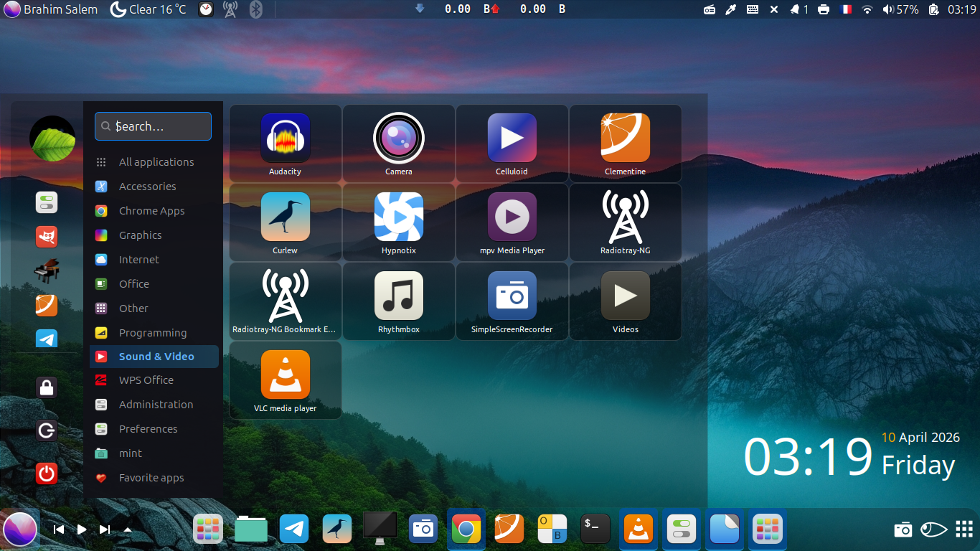Image resolution: width=980 pixels, height=551 pixels.
Task: Select the Programming category
Action: pos(154,333)
